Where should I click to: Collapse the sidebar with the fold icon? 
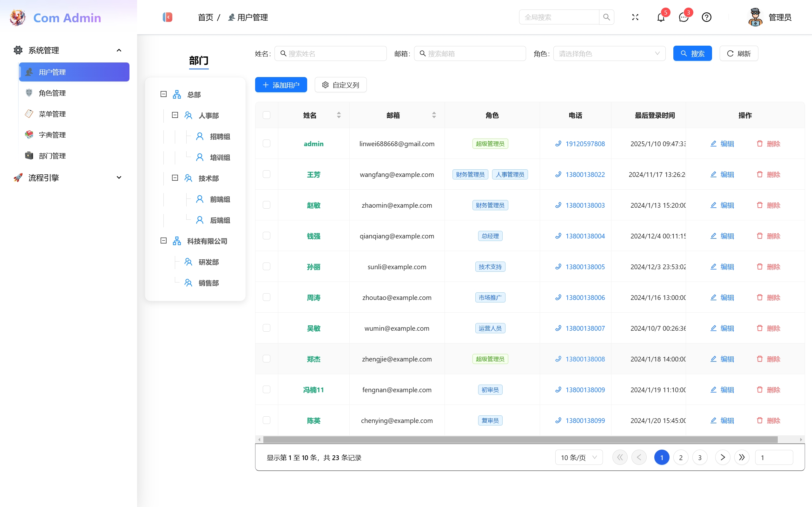(x=167, y=17)
